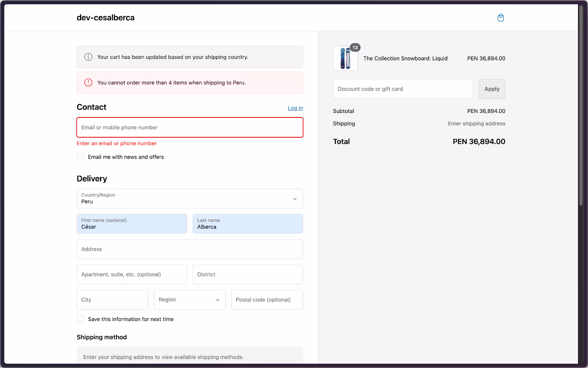Click the Shipping method heading
The height and width of the screenshot is (368, 588).
pos(102,337)
